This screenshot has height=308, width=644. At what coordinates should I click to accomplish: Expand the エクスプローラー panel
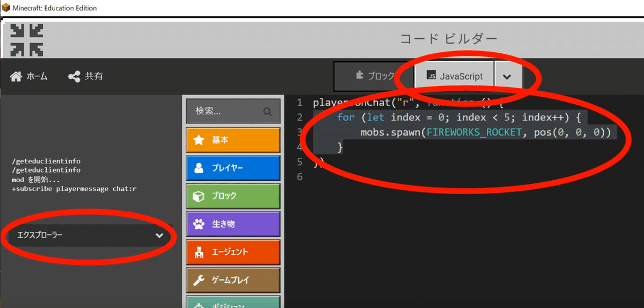click(x=89, y=235)
